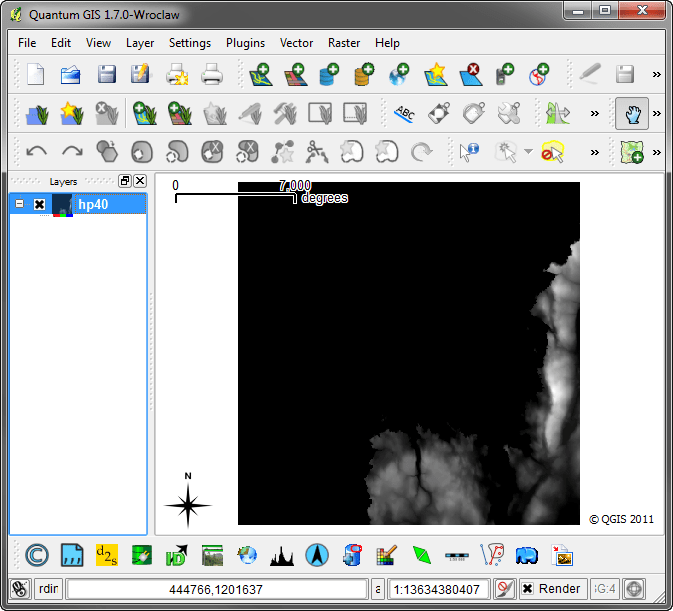Click Remove Layer icon
The width and height of the screenshot is (673, 611).
pyautogui.click(x=470, y=74)
